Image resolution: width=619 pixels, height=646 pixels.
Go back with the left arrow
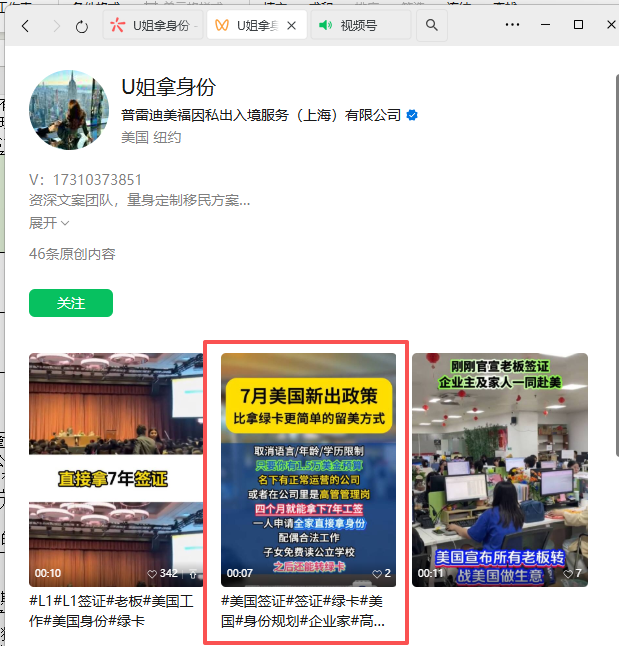coord(26,26)
